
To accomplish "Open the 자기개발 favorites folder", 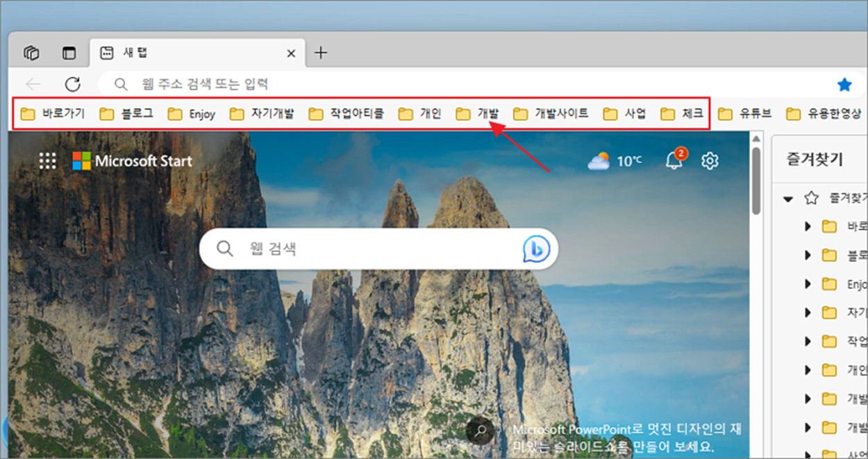I will pos(262,114).
